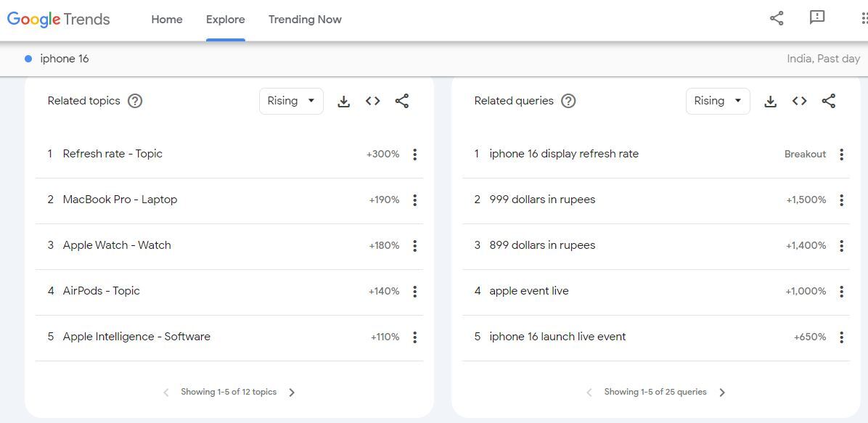
Task: Go to the Home tab
Action: 167,20
